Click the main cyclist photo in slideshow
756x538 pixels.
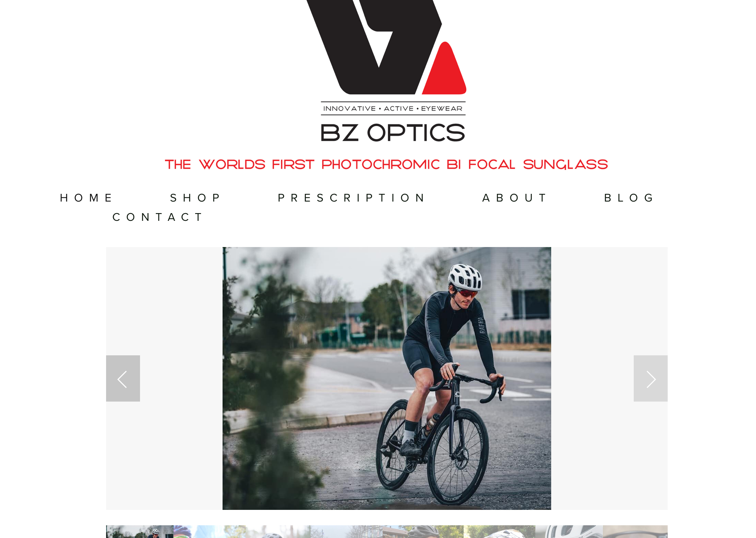click(x=387, y=378)
